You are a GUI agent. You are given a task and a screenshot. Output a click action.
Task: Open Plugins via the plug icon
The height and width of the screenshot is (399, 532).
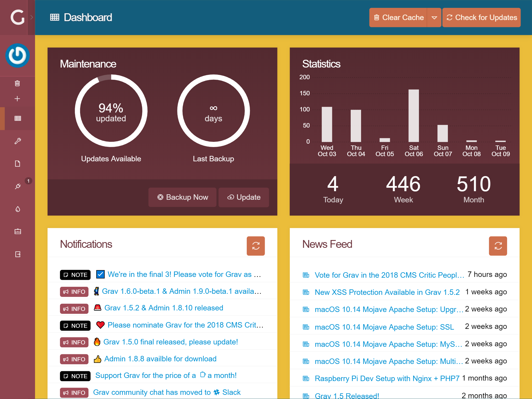coord(17,186)
